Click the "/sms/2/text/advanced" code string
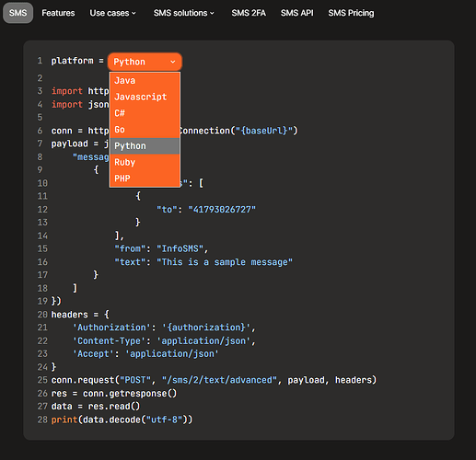 click(x=219, y=380)
